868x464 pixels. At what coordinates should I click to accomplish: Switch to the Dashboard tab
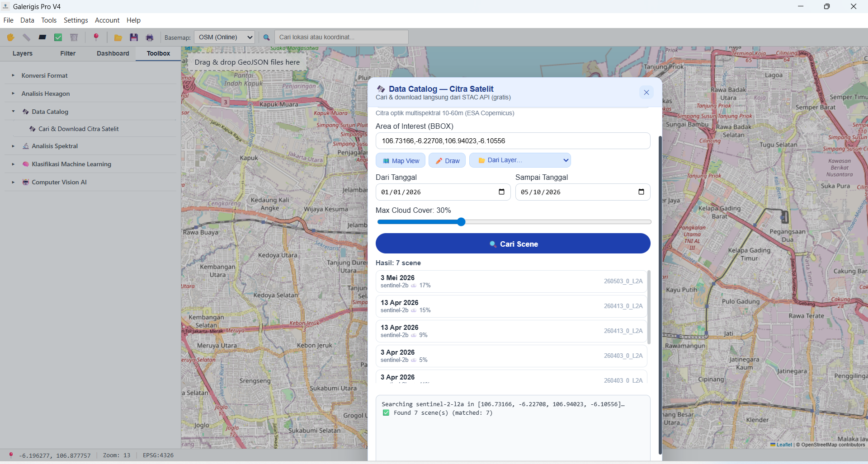tap(113, 53)
